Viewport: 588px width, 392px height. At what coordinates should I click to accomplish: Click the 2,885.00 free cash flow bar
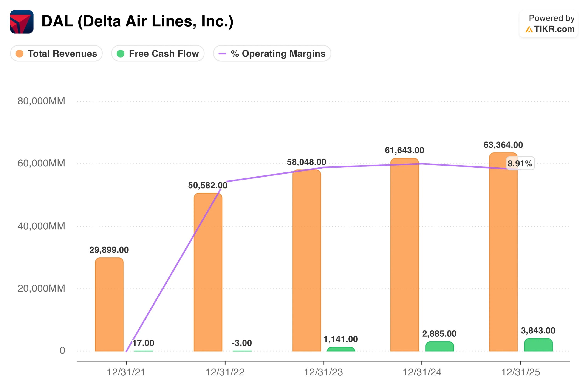pos(439,347)
